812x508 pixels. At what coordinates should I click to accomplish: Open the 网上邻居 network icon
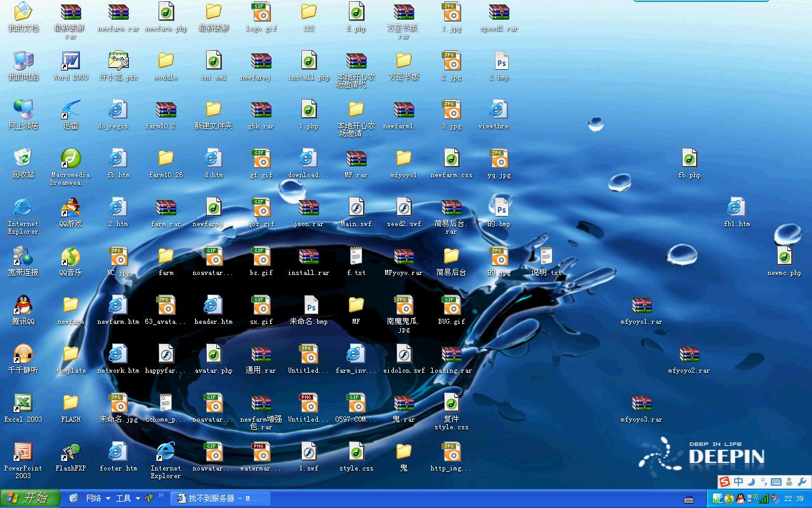[x=23, y=115]
